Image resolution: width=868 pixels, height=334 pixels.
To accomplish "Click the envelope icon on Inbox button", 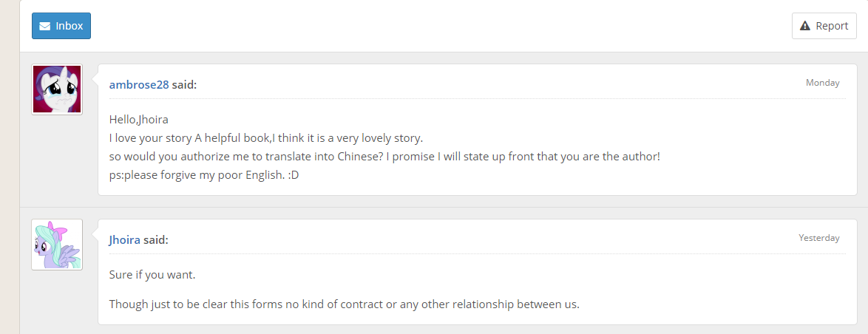I will click(44, 27).
